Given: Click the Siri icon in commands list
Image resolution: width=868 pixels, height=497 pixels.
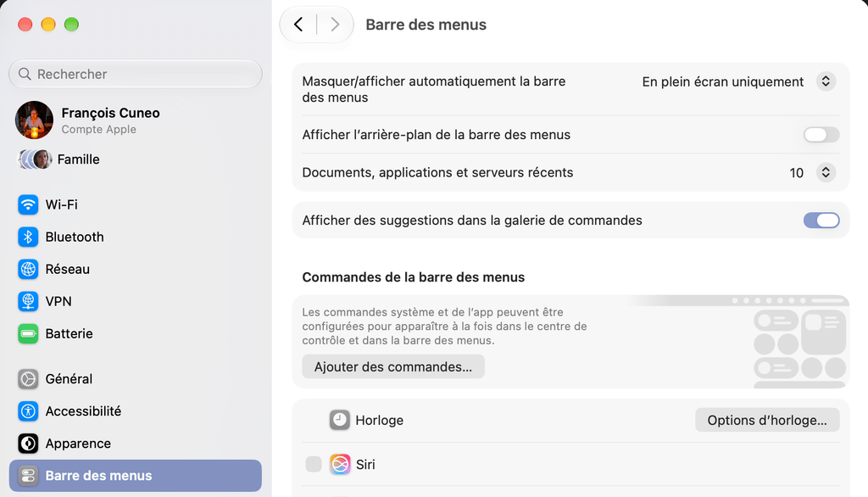Looking at the screenshot, I should (x=340, y=464).
